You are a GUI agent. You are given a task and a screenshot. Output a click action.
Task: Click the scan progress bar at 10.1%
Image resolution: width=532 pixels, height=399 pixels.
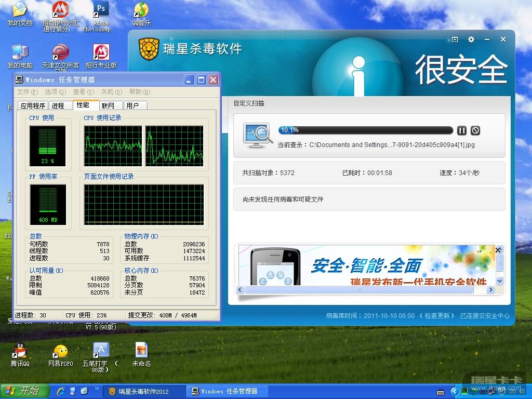365,130
